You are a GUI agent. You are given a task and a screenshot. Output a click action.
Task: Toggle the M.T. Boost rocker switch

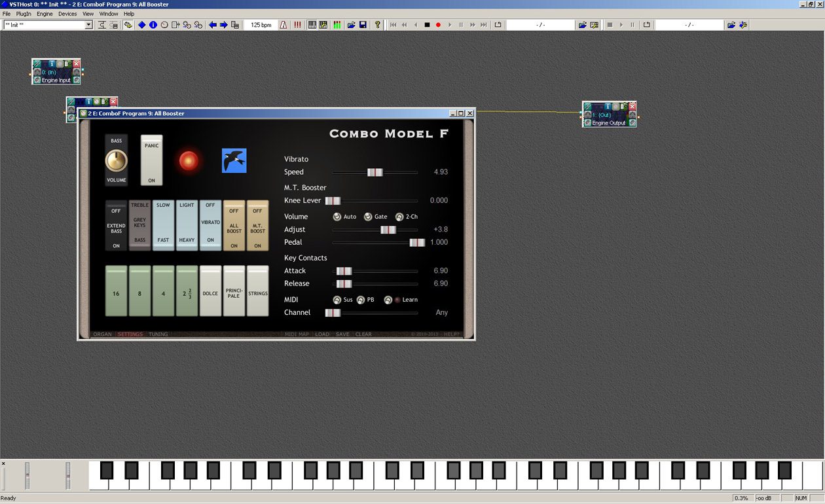257,225
